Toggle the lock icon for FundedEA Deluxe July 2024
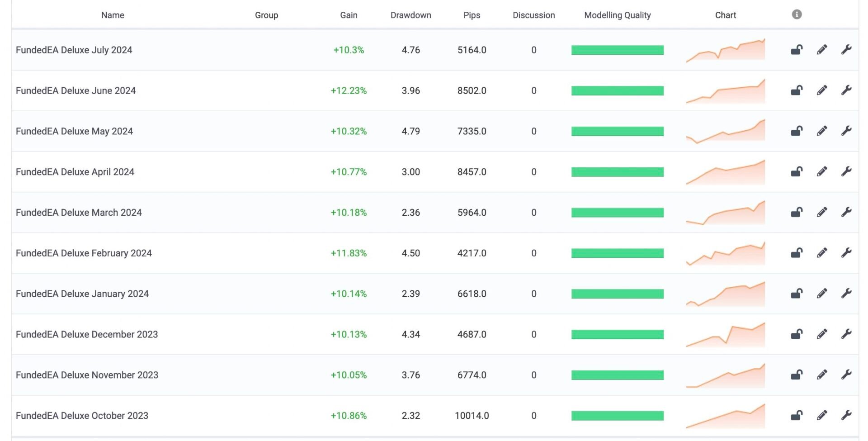868x441 pixels. pos(797,50)
